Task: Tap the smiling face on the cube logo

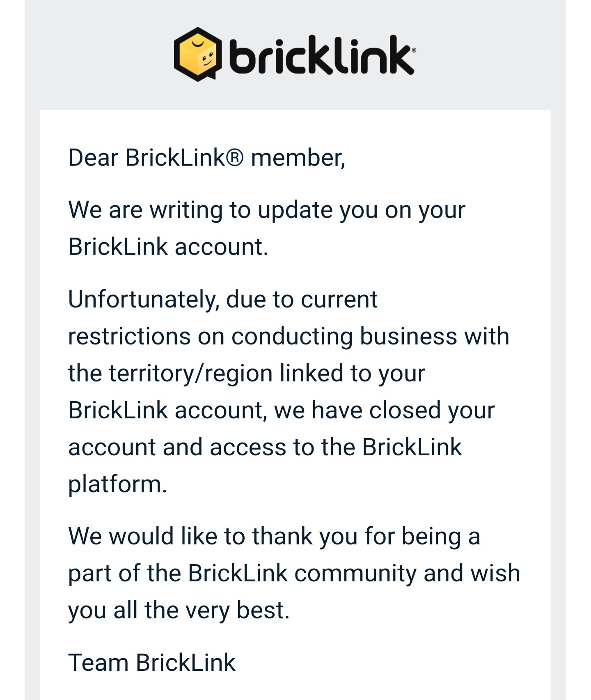Action: (x=207, y=60)
